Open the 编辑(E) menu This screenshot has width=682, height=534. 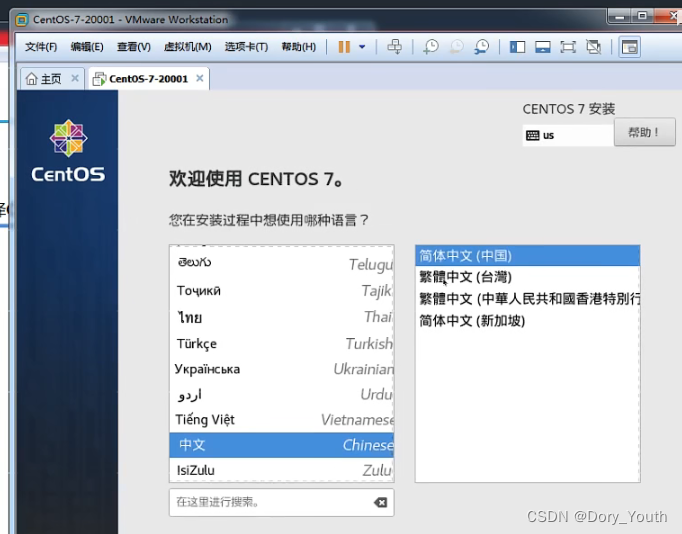(87, 47)
